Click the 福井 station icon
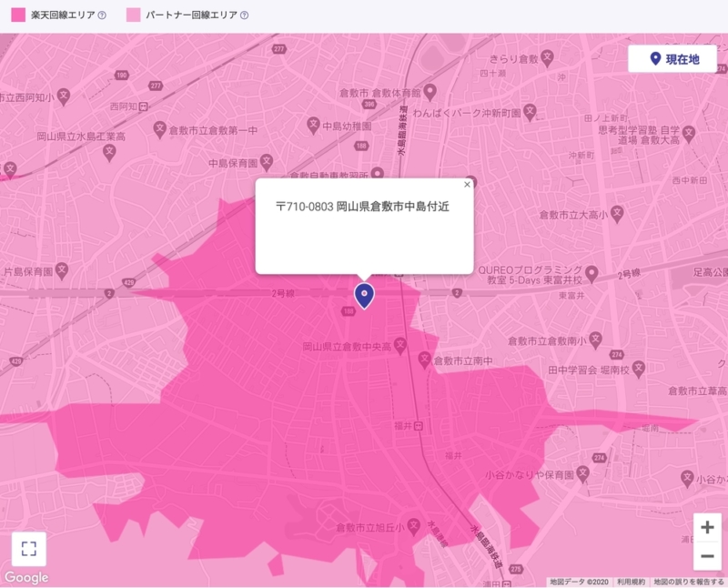Viewport: 728px width, 588px height. pyautogui.click(x=419, y=426)
